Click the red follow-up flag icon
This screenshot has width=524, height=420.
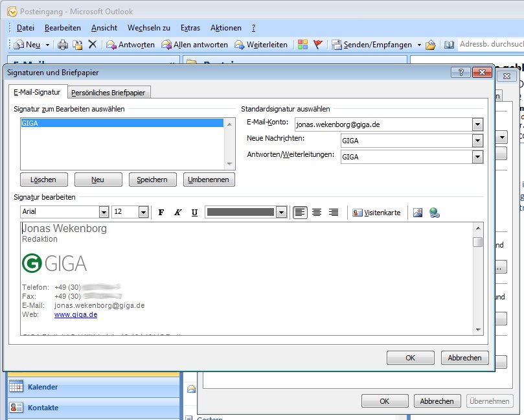pos(318,45)
